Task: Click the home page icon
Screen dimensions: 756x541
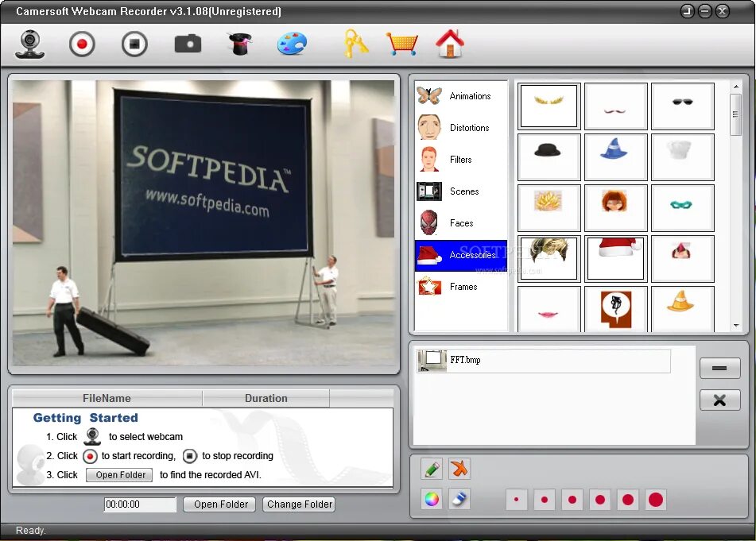Action: click(x=451, y=44)
